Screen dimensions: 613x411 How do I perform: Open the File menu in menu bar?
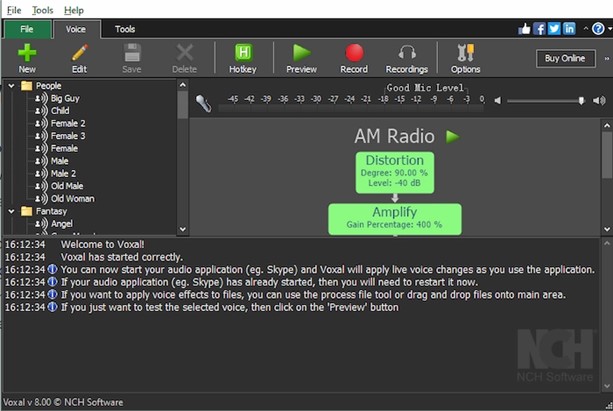click(x=14, y=10)
